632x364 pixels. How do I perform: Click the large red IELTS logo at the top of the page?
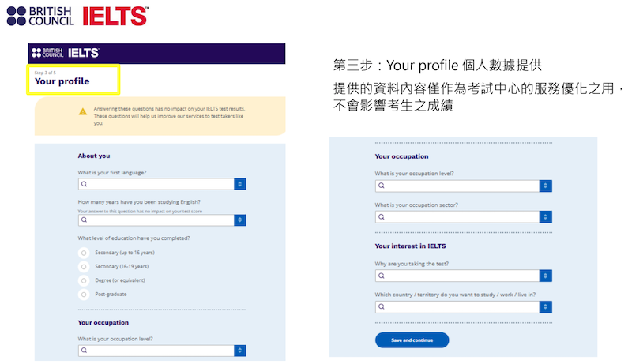coord(115,16)
